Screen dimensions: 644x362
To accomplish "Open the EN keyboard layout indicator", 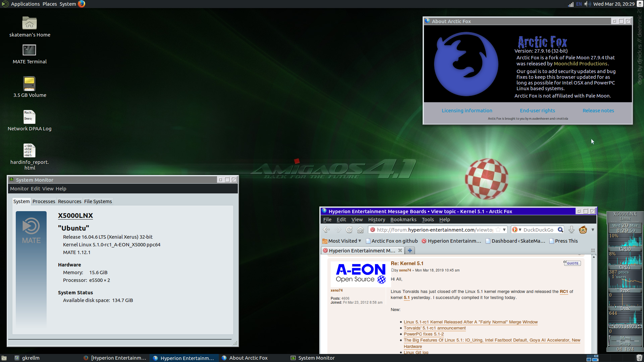I will point(579,4).
